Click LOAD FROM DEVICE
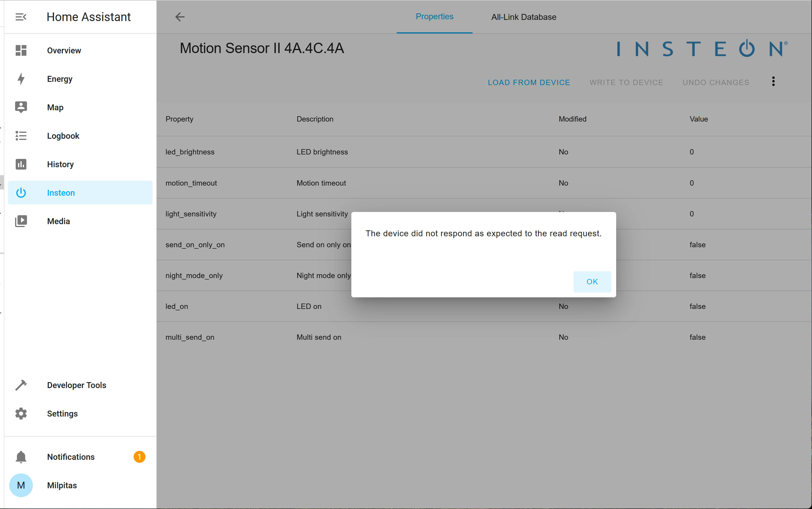The image size is (812, 509). pyautogui.click(x=528, y=82)
